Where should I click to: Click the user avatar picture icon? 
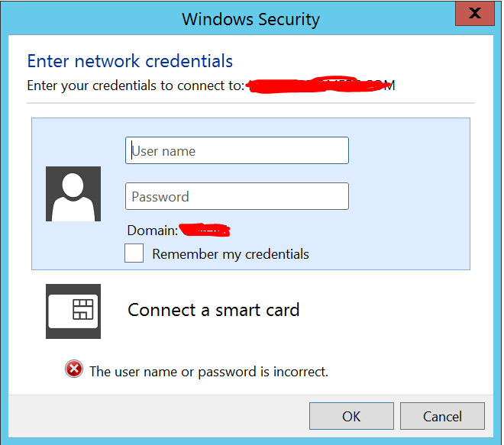(73, 194)
